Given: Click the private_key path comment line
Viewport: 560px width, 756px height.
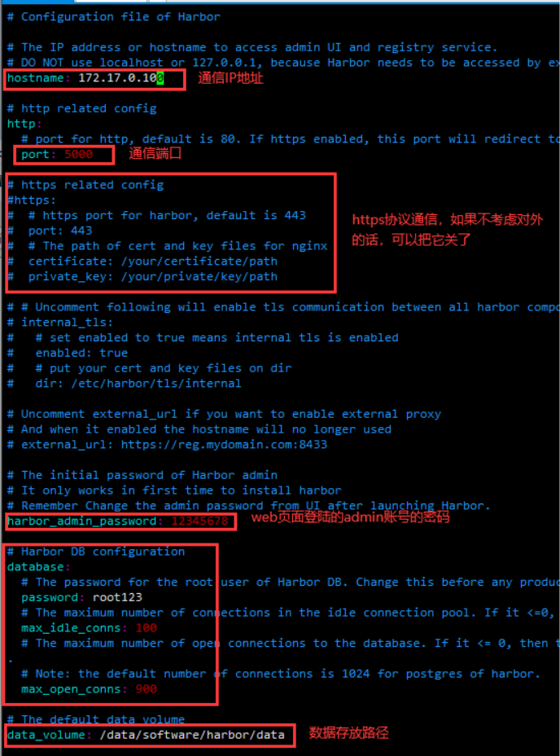Looking at the screenshot, I should point(142,277).
